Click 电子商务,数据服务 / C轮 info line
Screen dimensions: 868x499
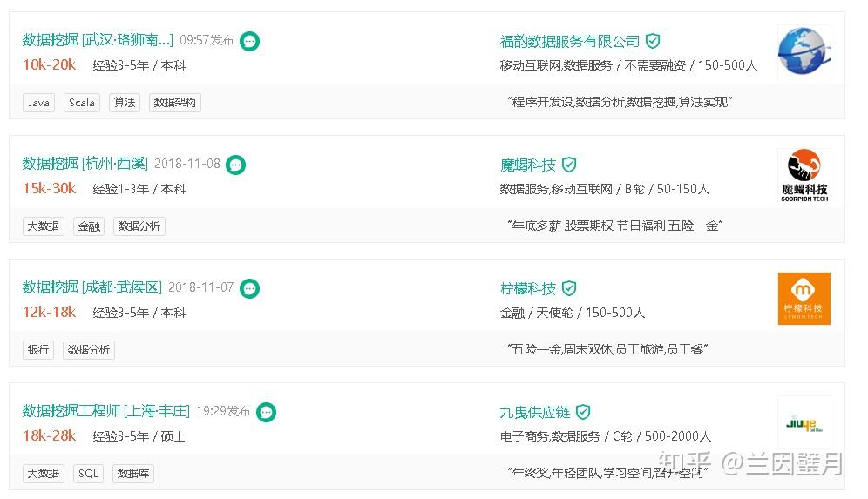(606, 436)
